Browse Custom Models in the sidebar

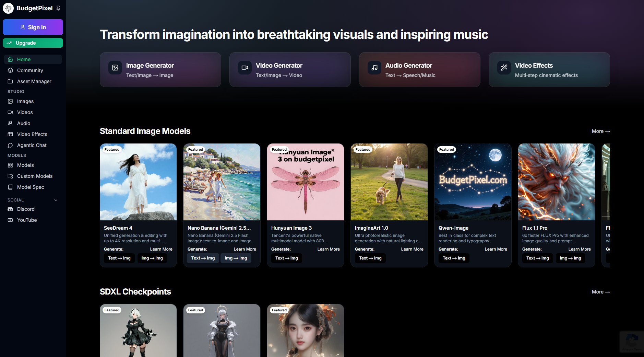pos(34,176)
